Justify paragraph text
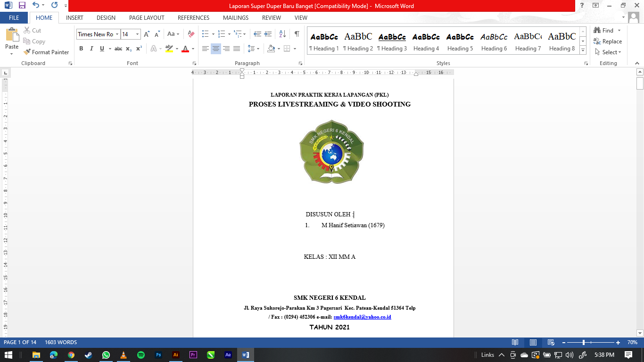The width and height of the screenshot is (644, 362). point(237,49)
